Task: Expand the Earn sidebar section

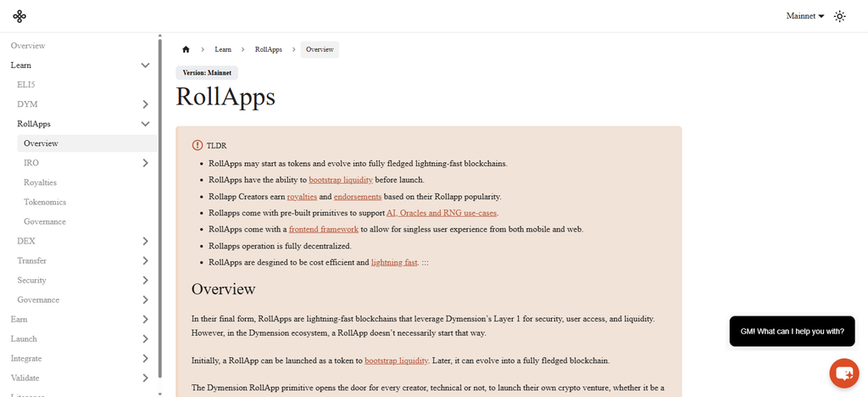Action: (x=146, y=320)
